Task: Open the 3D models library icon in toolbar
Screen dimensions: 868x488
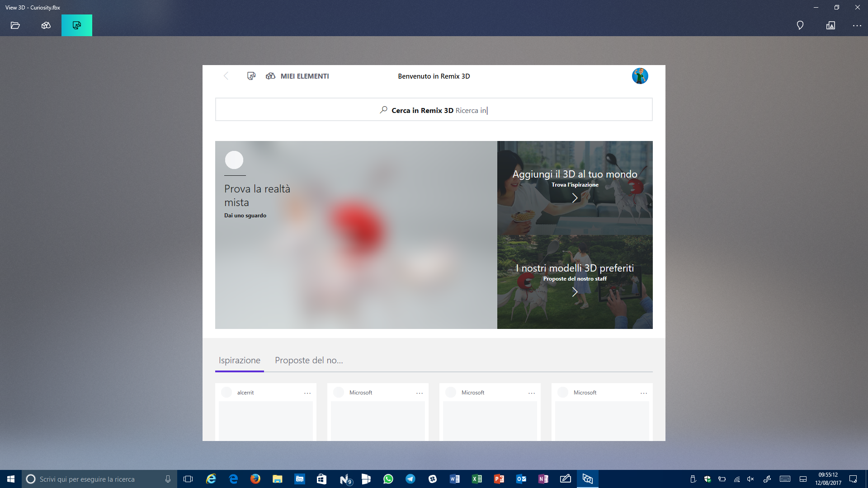Action: (x=46, y=25)
